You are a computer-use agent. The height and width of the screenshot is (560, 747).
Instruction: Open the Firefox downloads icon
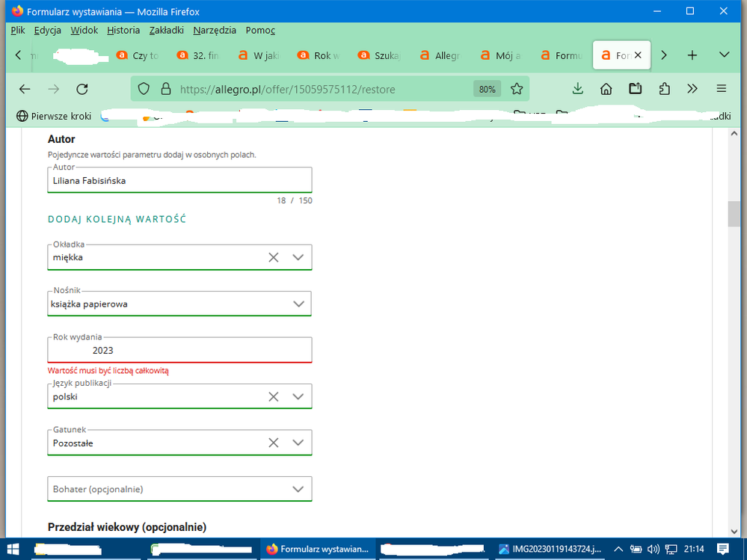577,89
